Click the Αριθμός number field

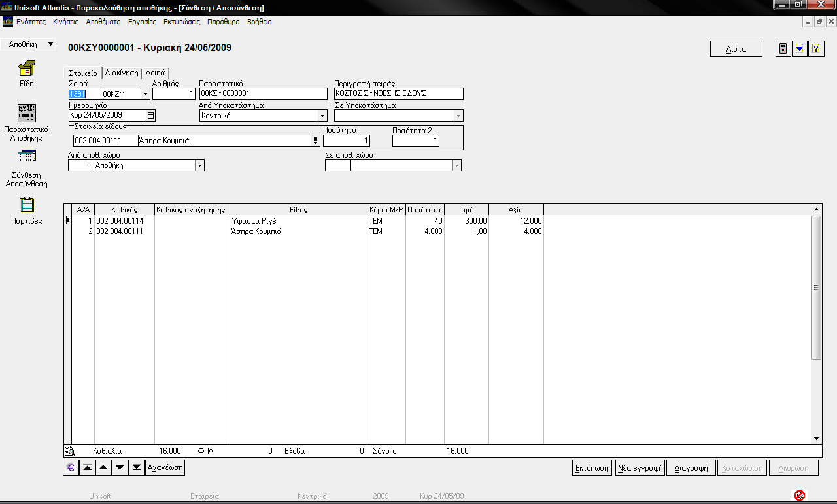174,94
